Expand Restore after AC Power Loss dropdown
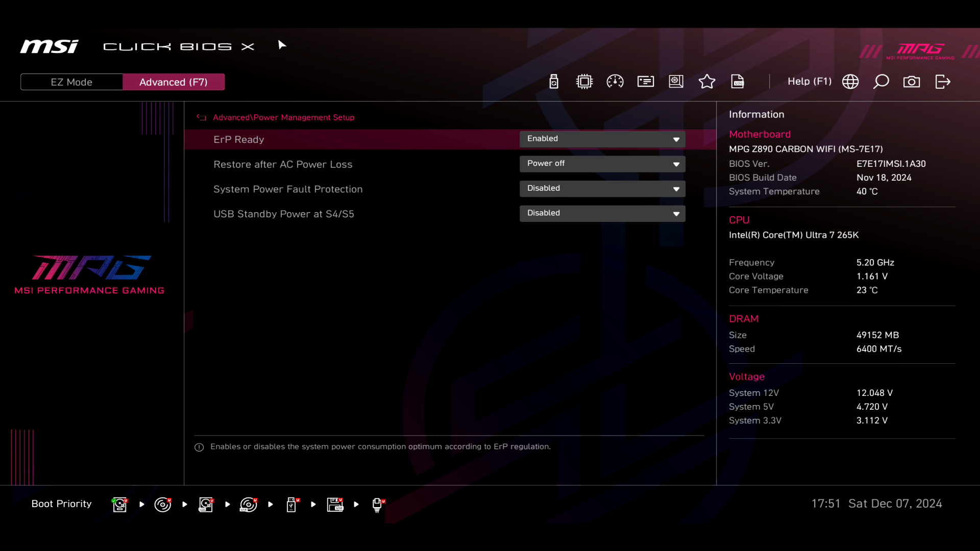This screenshot has width=980, height=551. (x=602, y=164)
